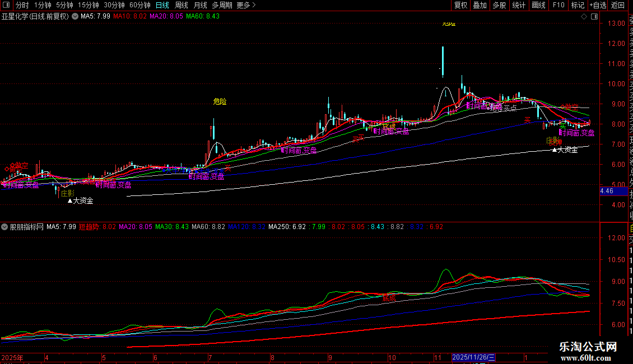Select the 分时 intraday tab
This screenshot has width=633, height=364.
[x=22, y=5]
